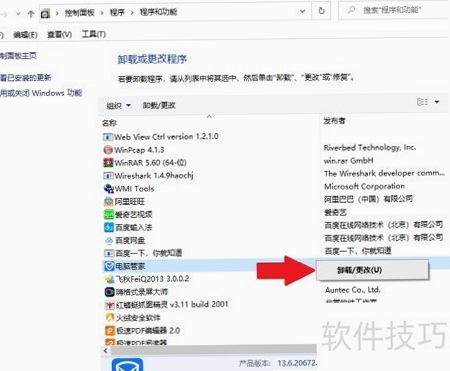This screenshot has height=371, width=450.
Task: Click the 红蜻蜓抓图精灵 icon
Action: click(110, 305)
